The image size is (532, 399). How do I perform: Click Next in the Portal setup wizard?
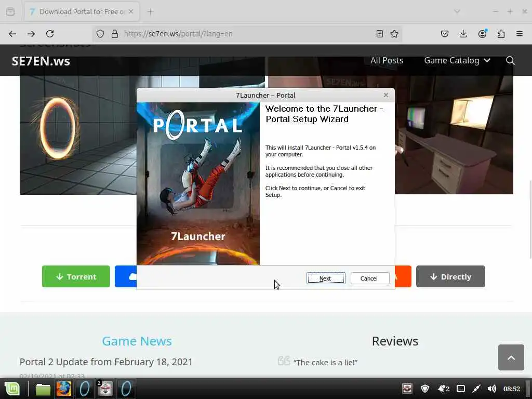[x=325, y=278]
